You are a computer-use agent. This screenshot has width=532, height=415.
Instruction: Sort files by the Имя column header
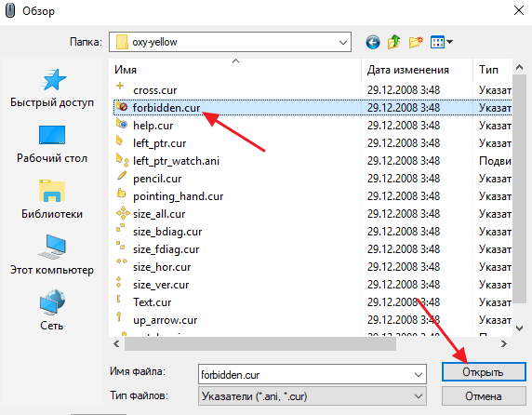(x=235, y=70)
